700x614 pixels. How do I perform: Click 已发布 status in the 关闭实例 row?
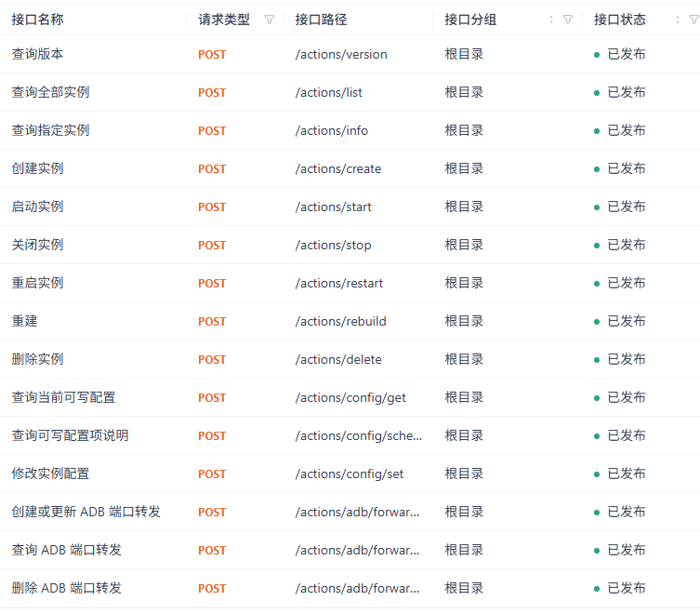620,245
